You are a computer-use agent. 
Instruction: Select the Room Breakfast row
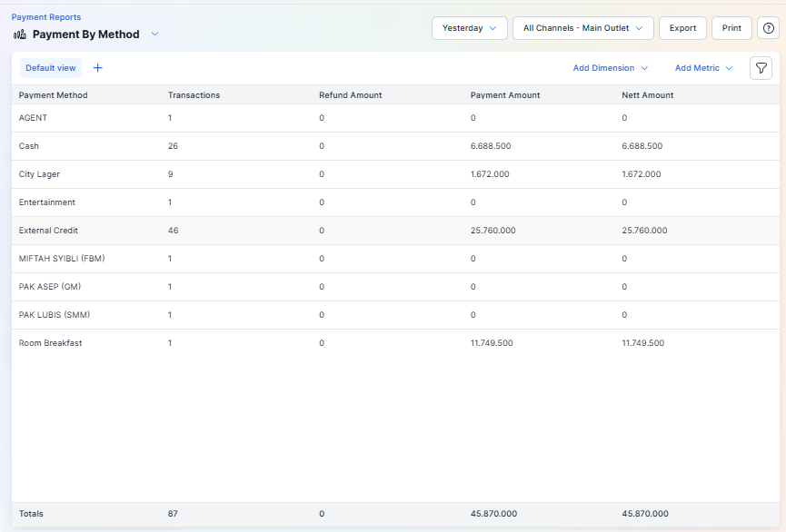[51, 343]
